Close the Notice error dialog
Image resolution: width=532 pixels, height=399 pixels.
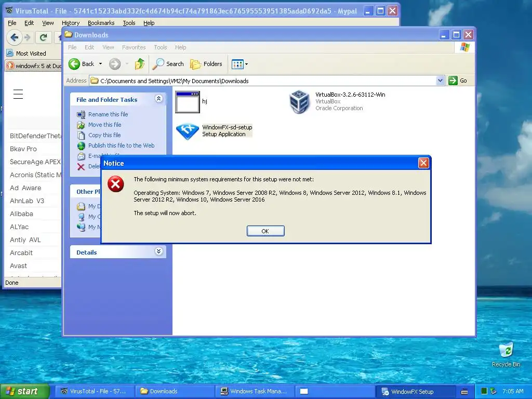tap(423, 163)
